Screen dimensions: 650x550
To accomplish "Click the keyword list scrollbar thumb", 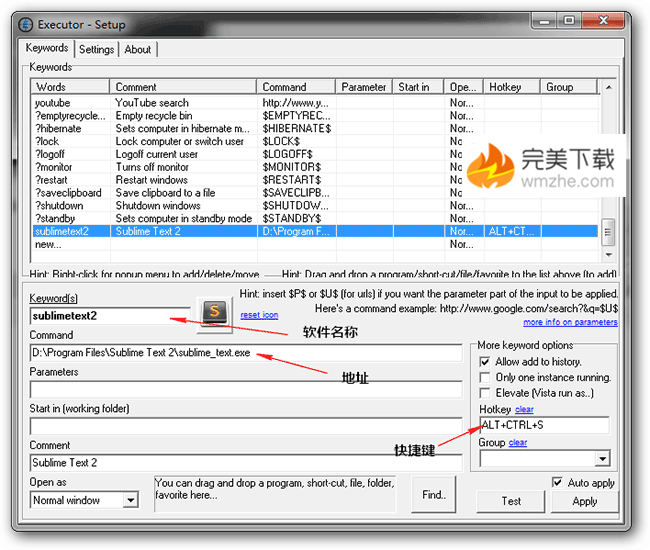I will tap(608, 232).
